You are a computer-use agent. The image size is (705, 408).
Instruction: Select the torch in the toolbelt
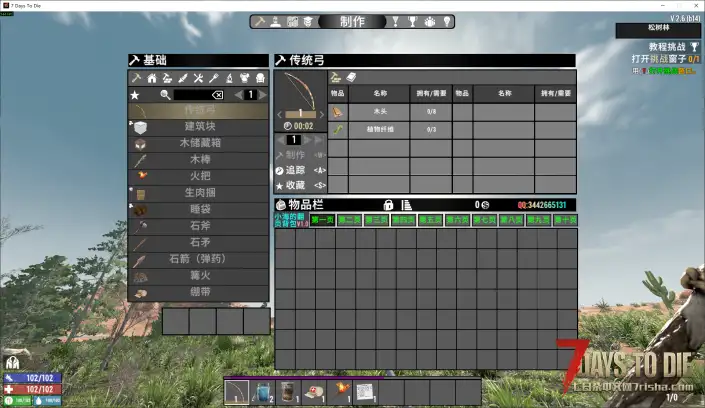coord(339,392)
